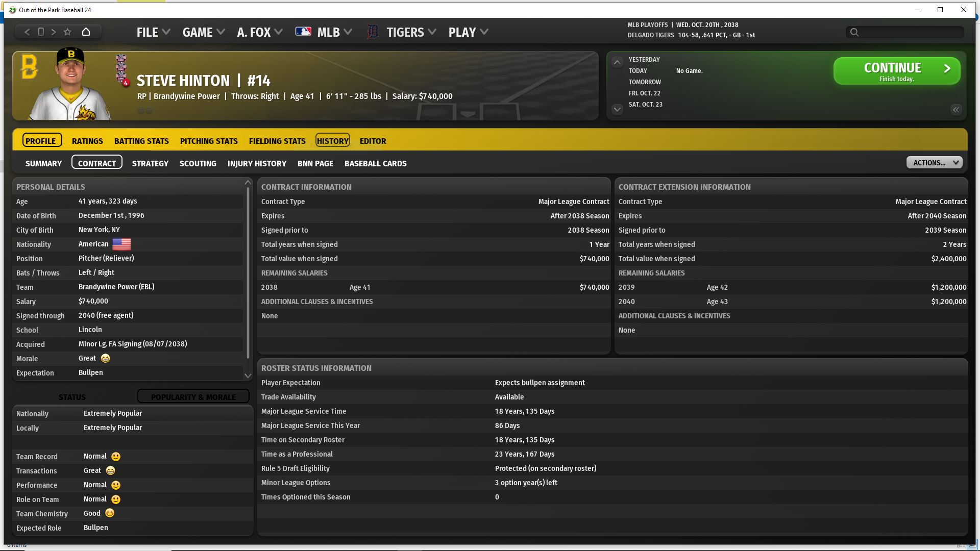Click the Steve Hinton player portrait

71,86
